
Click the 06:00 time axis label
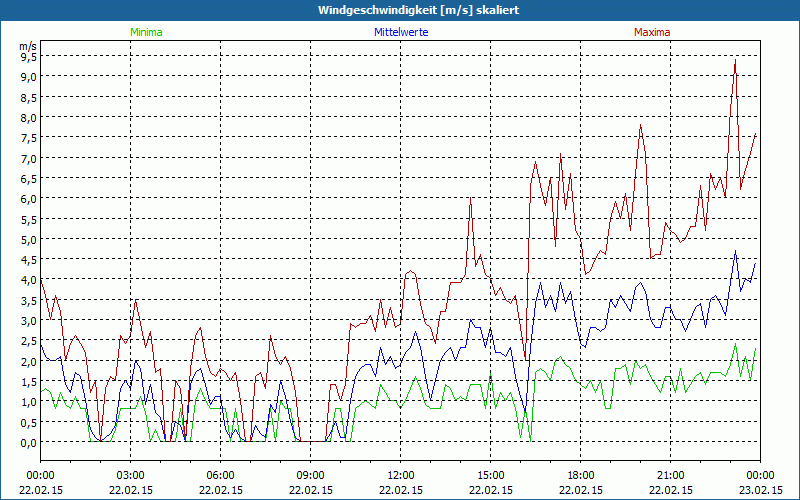pos(220,476)
